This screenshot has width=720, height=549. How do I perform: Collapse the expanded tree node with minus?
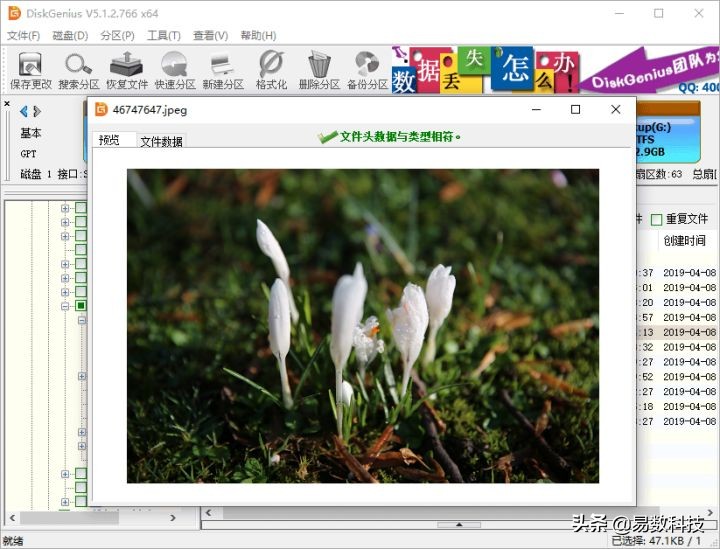pyautogui.click(x=65, y=306)
